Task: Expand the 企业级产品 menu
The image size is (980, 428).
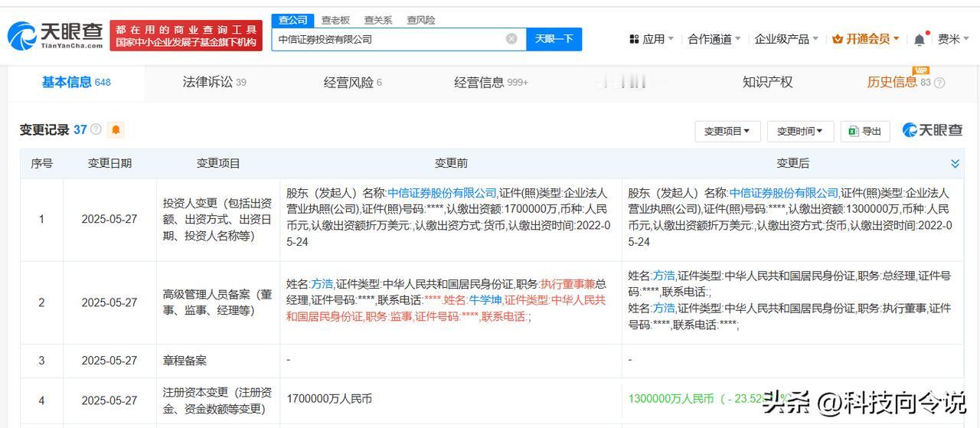Action: [786, 39]
